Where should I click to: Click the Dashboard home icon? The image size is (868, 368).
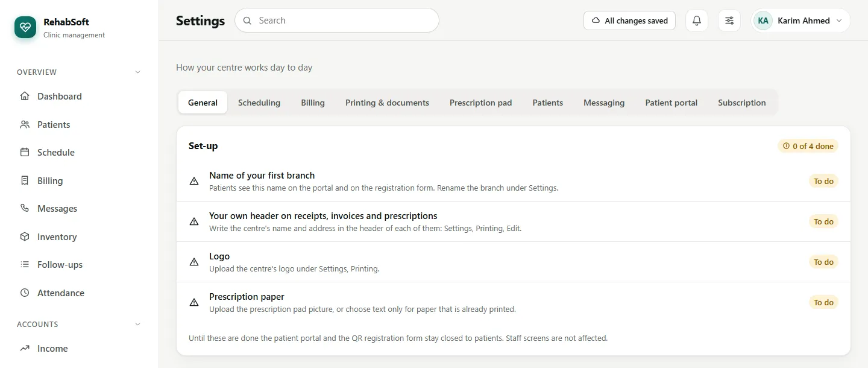pyautogui.click(x=25, y=96)
